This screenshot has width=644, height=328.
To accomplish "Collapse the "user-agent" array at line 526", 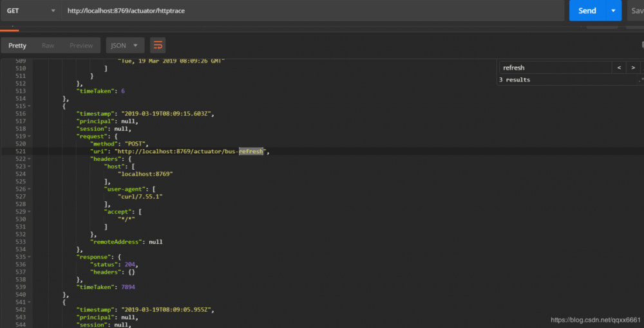I will click(30, 189).
